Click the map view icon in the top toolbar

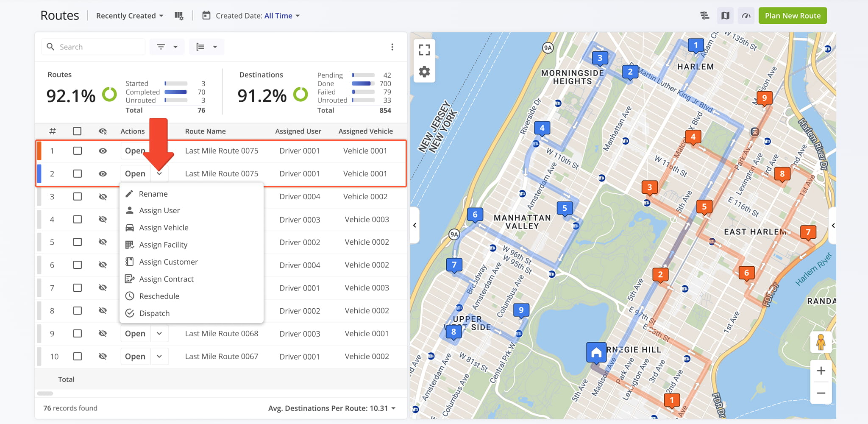tap(725, 15)
